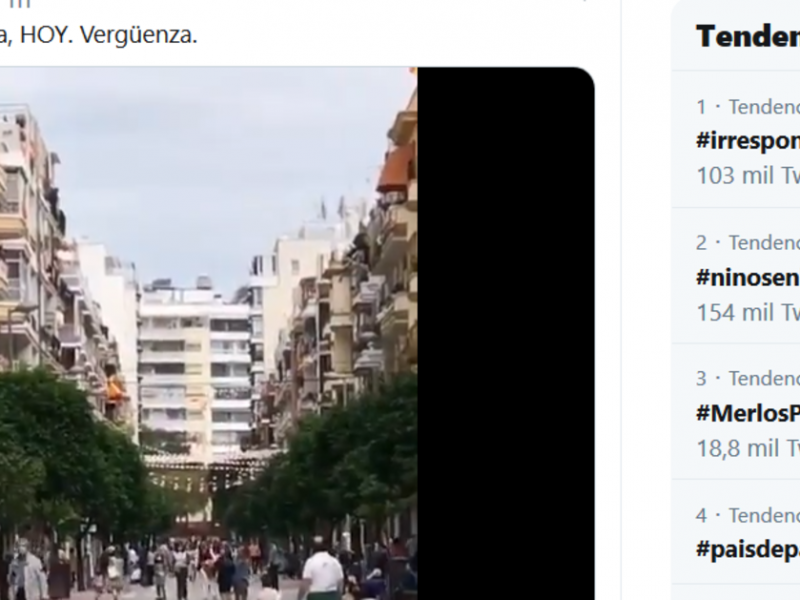
Task: Click the '154 mil Tweets' count
Action: click(x=748, y=312)
